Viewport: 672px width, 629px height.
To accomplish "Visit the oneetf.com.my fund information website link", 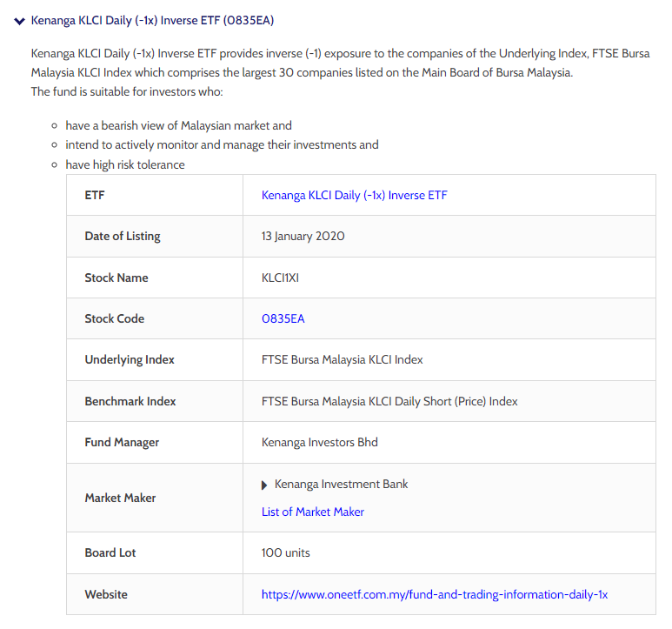I will click(x=434, y=594).
